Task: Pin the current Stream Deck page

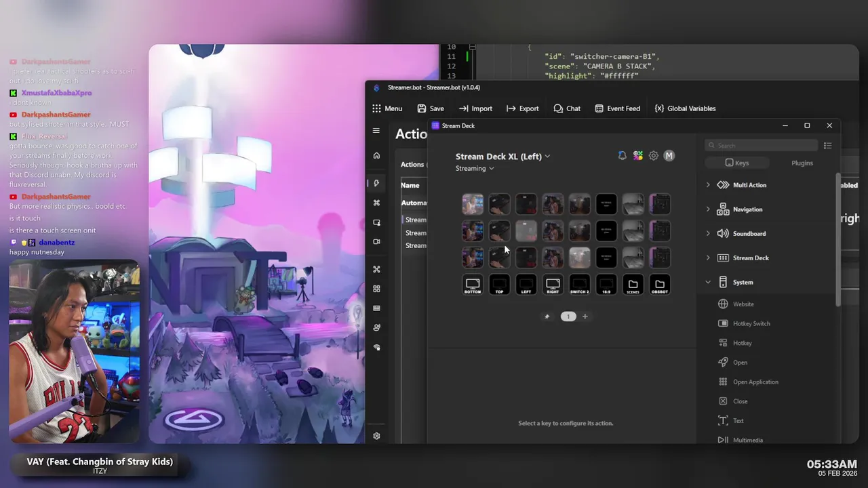Action: pos(547,317)
